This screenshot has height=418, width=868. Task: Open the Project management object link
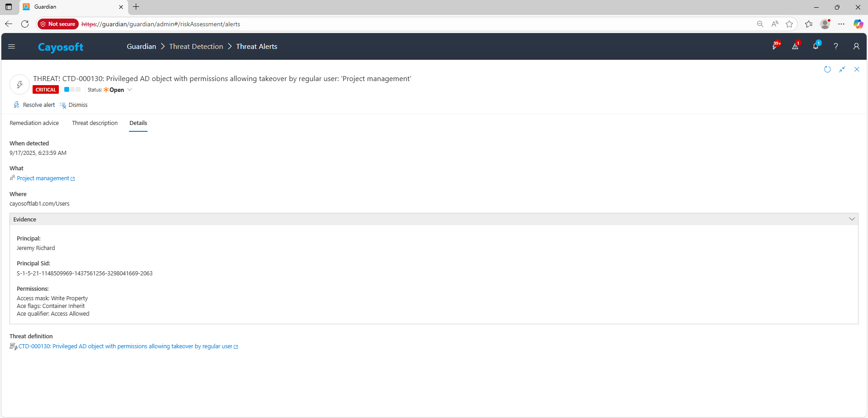click(43, 178)
